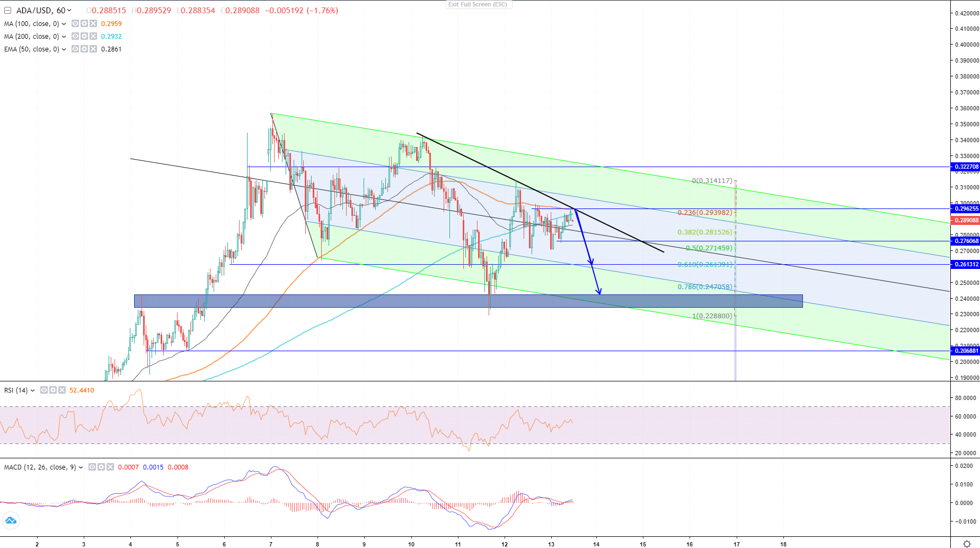
Task: Click the 0.350000 tick on price scale
Action: pyautogui.click(x=967, y=125)
